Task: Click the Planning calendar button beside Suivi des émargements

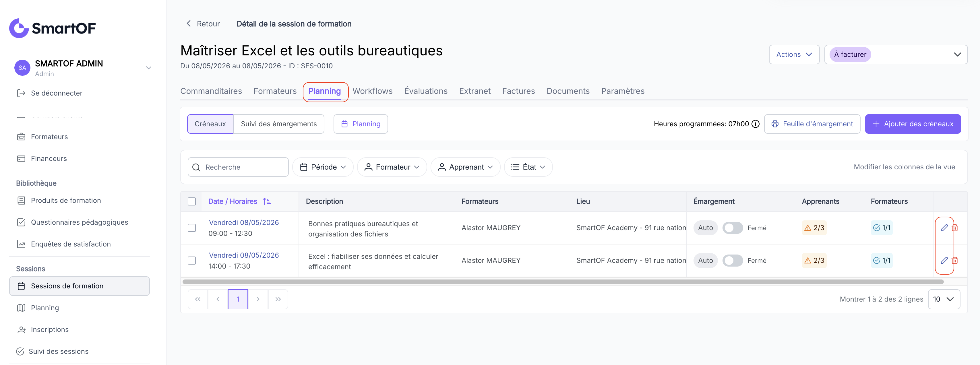Action: pos(361,124)
